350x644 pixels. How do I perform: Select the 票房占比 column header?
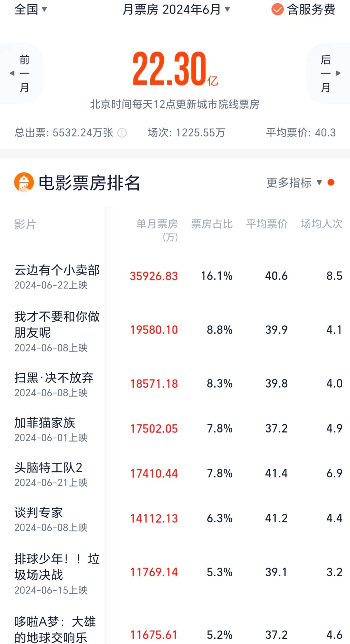[x=212, y=224]
